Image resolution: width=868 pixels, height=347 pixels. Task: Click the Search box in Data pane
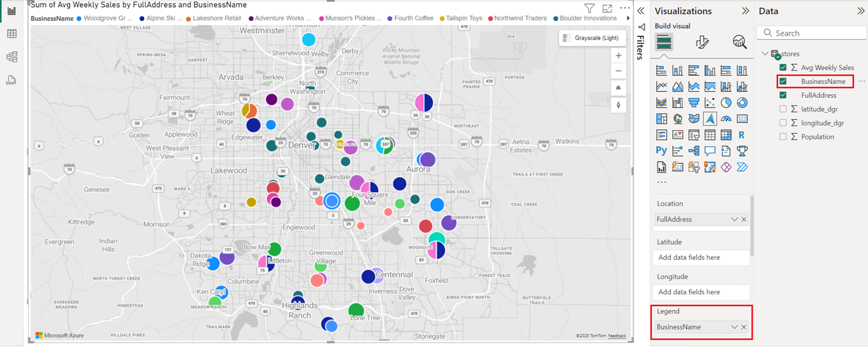click(x=811, y=33)
